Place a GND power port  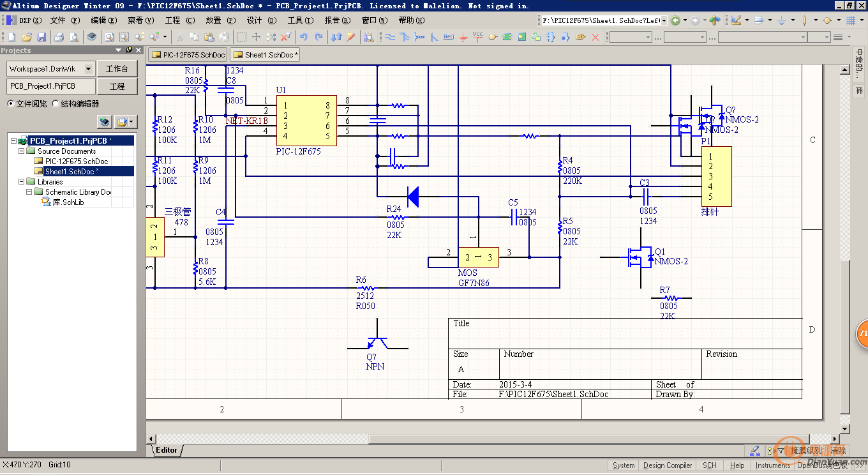463,37
